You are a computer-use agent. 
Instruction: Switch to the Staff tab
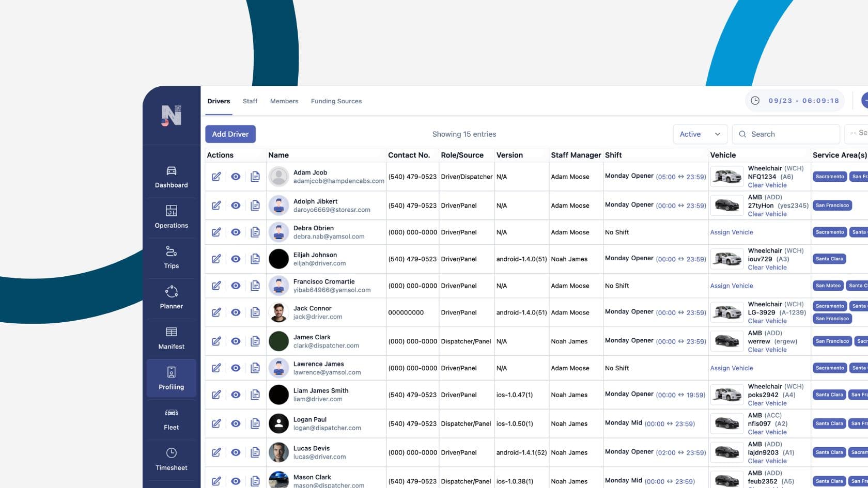(250, 101)
